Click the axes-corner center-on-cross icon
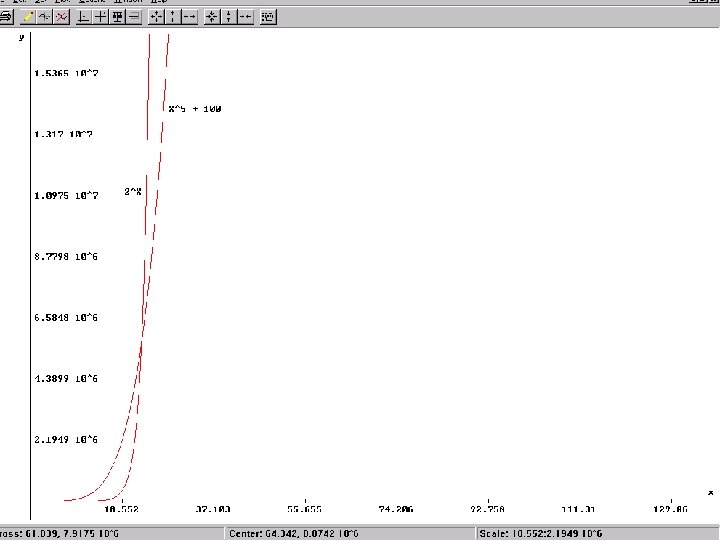Viewport: 720px width, 540px height. (83, 17)
